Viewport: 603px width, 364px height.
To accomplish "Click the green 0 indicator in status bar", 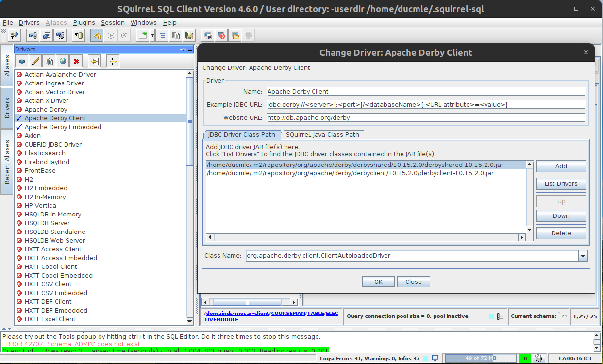I will (x=525, y=358).
